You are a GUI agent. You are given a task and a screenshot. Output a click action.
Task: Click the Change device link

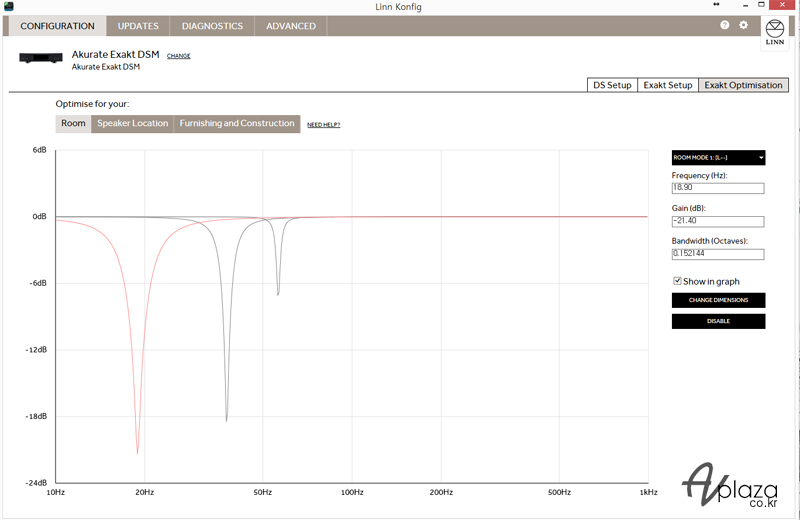179,56
